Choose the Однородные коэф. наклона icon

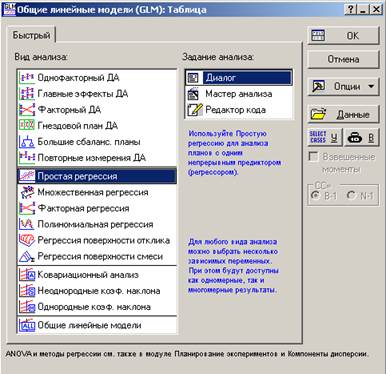click(x=27, y=307)
